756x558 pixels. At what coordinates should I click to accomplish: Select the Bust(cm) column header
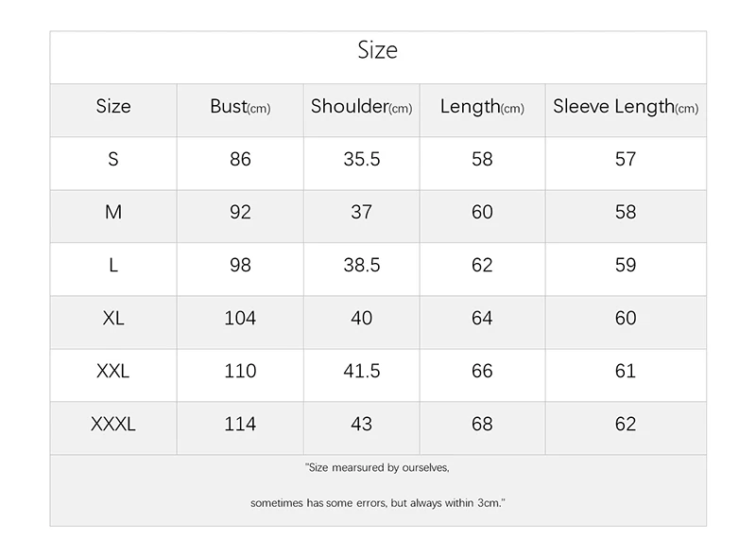tap(240, 107)
